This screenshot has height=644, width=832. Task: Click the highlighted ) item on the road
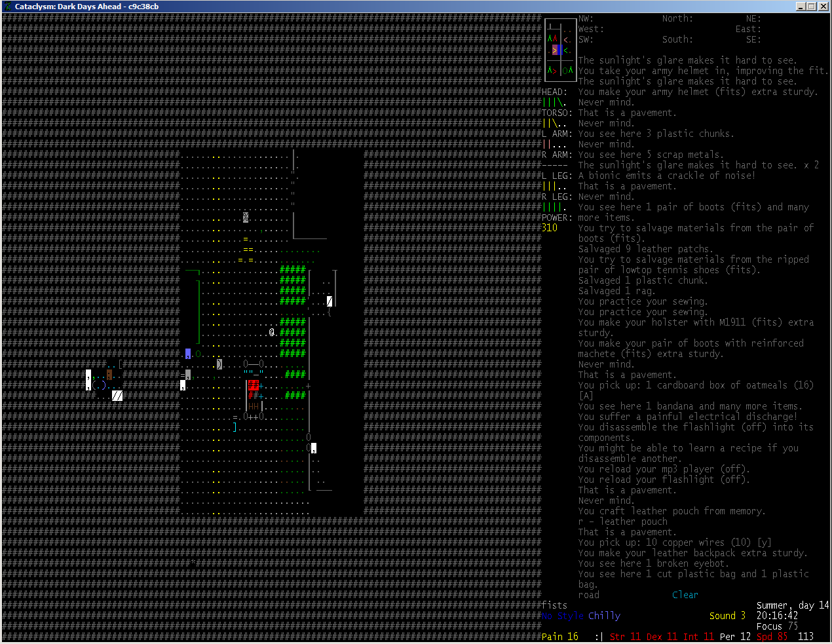pyautogui.click(x=219, y=364)
